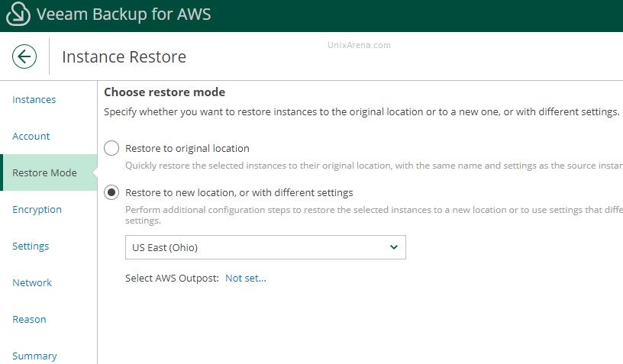Click the Veeam cloud logo icon
The height and width of the screenshot is (364, 623).
click(18, 14)
